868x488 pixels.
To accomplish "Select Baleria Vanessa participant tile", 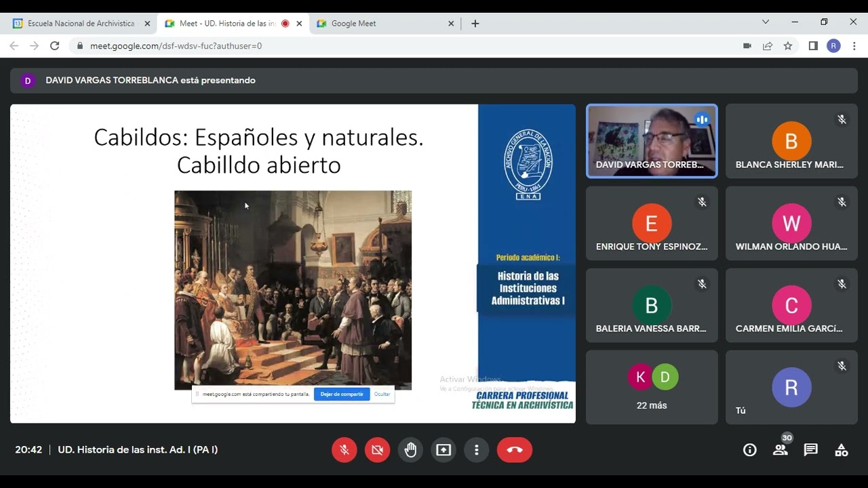I will (x=652, y=305).
